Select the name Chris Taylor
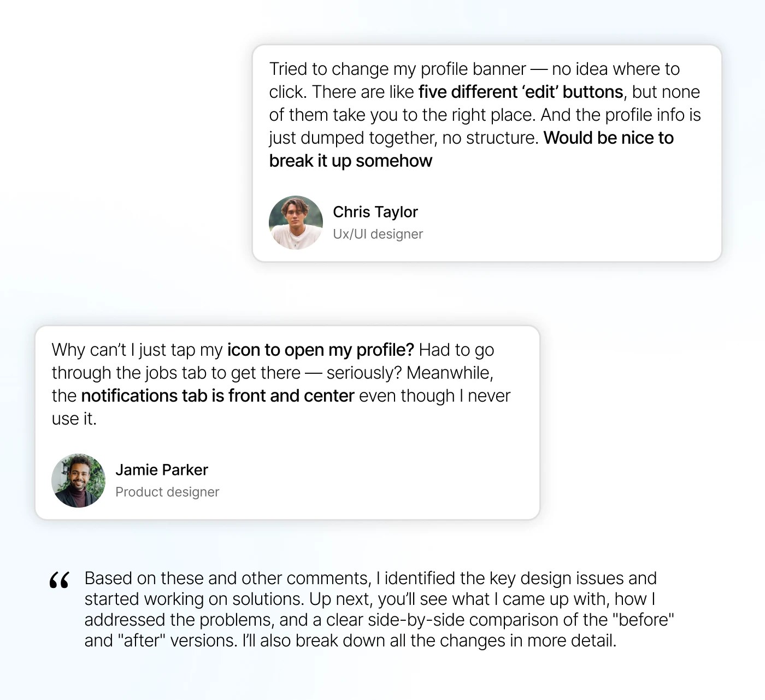The width and height of the screenshot is (765, 700). pyautogui.click(x=375, y=212)
